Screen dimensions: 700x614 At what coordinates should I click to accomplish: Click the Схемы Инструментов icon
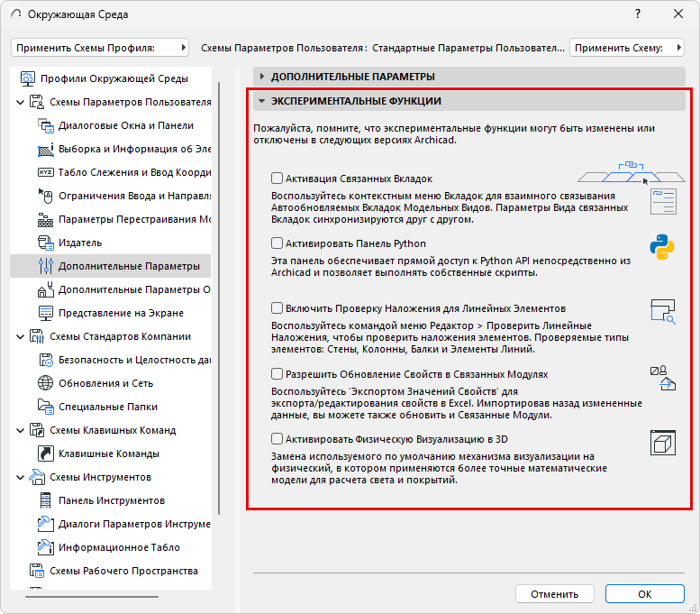pos(37,477)
